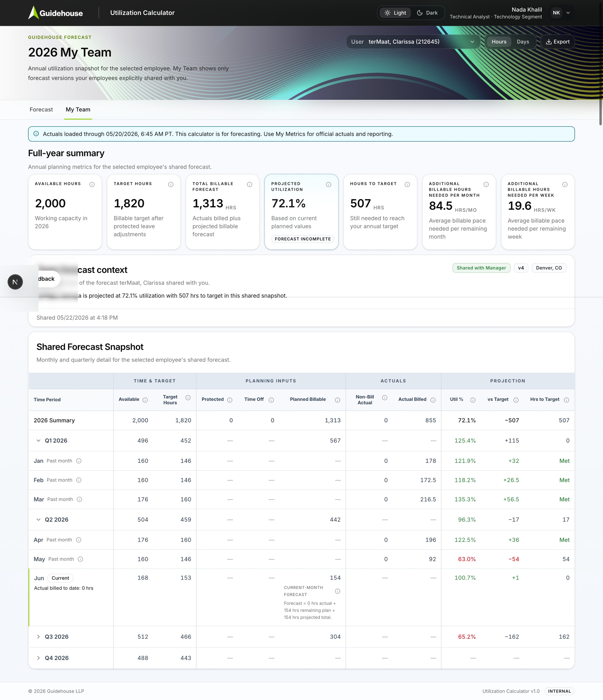This screenshot has width=603, height=700.
Task: Click the Current badge on Jun row
Action: coord(61,578)
